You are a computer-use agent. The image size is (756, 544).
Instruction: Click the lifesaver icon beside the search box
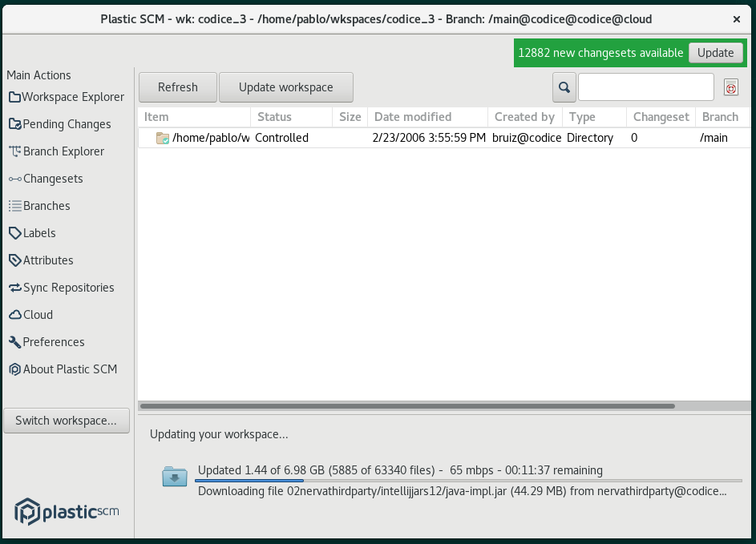tap(730, 87)
